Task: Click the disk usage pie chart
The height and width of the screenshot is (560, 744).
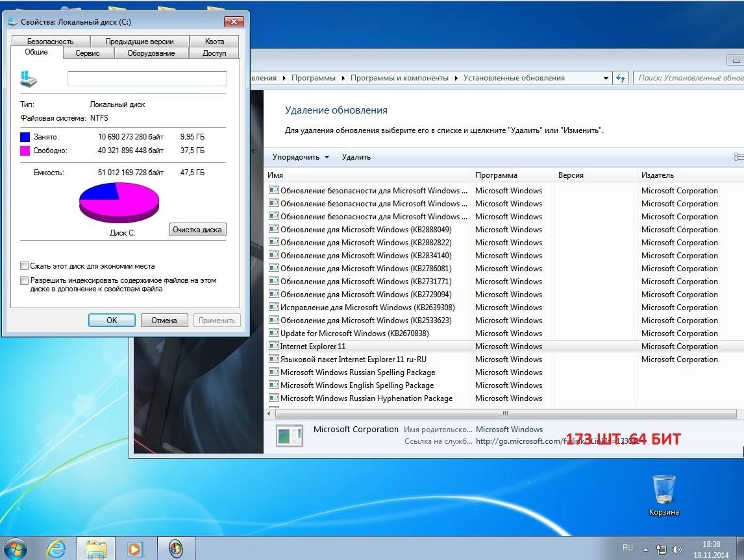Action: coord(119,202)
